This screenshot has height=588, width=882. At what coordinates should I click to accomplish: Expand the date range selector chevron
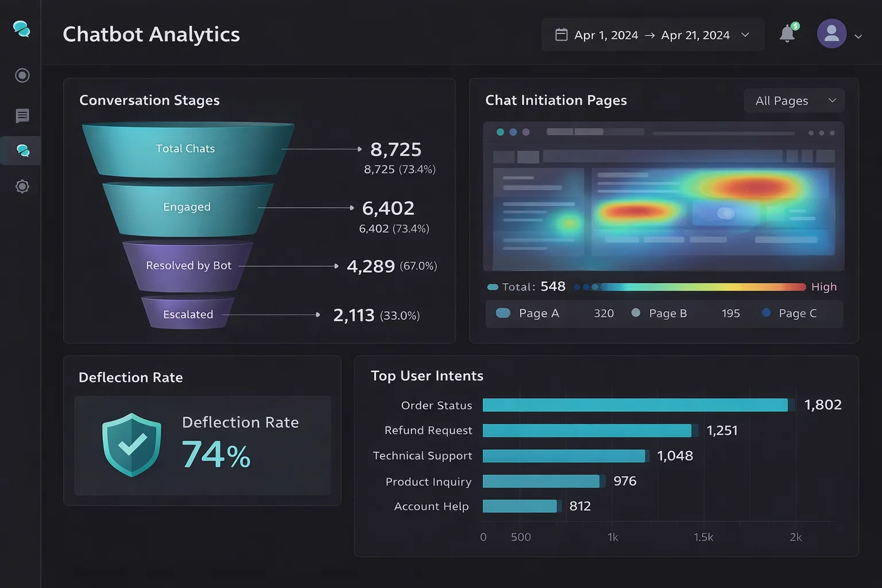745,35
